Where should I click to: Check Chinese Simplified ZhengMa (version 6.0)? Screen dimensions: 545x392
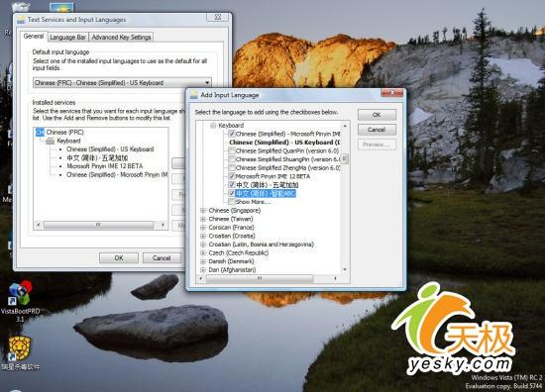point(232,168)
